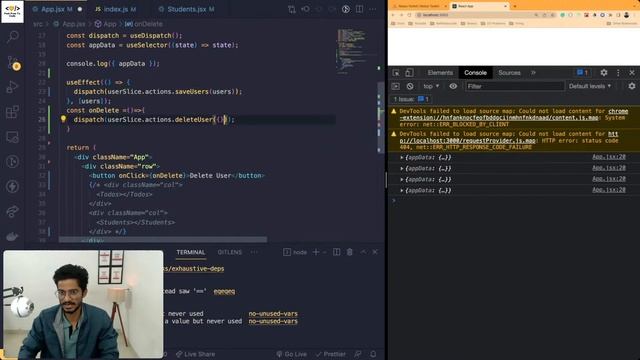Image resolution: width=640 pixels, height=360 pixels.
Task: Open the Run and Debug view
Action: [13, 87]
